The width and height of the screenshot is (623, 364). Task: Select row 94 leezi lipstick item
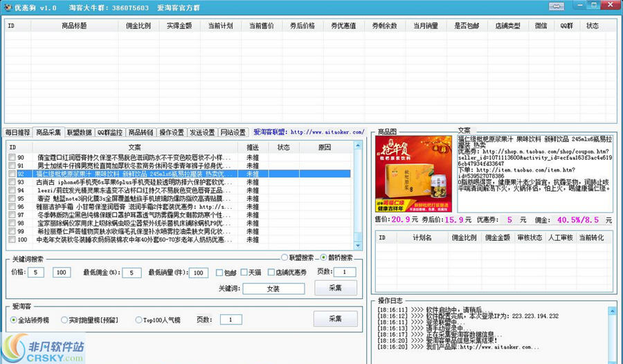coord(179,190)
